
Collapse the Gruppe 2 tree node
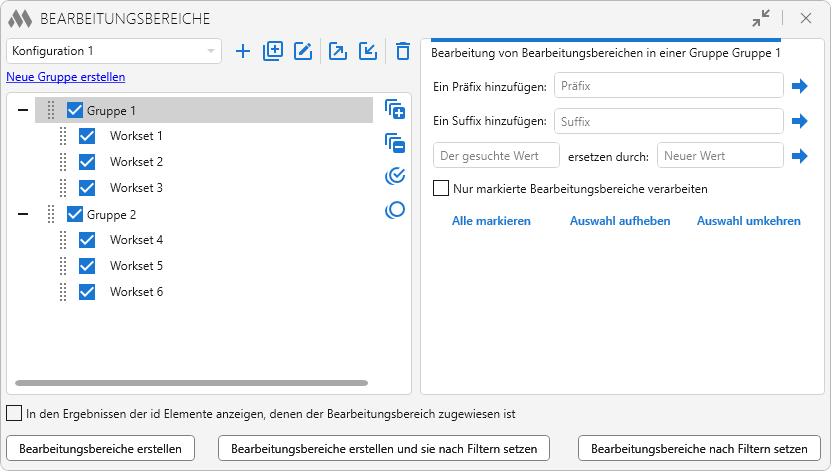(23, 214)
